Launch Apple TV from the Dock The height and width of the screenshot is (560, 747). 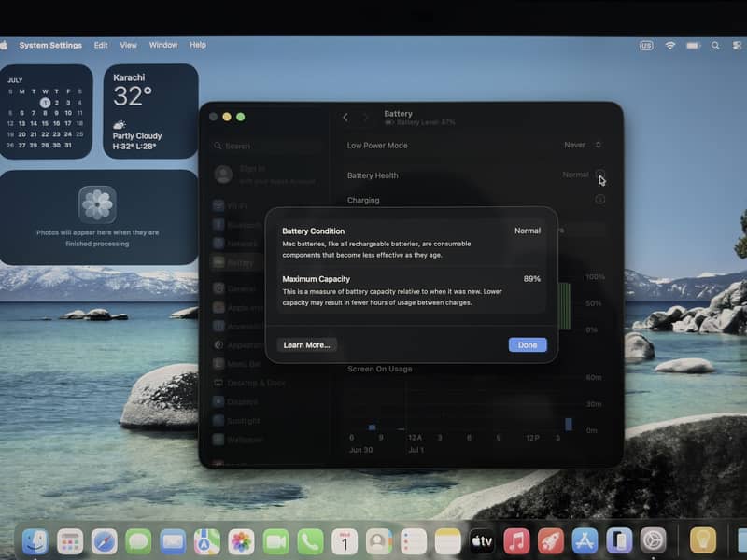482,541
